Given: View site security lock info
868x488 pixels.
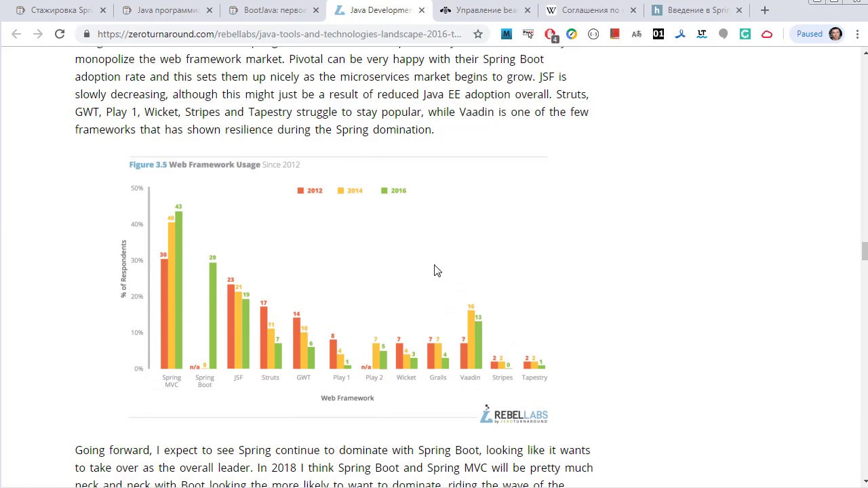Looking at the screenshot, I should click(87, 34).
